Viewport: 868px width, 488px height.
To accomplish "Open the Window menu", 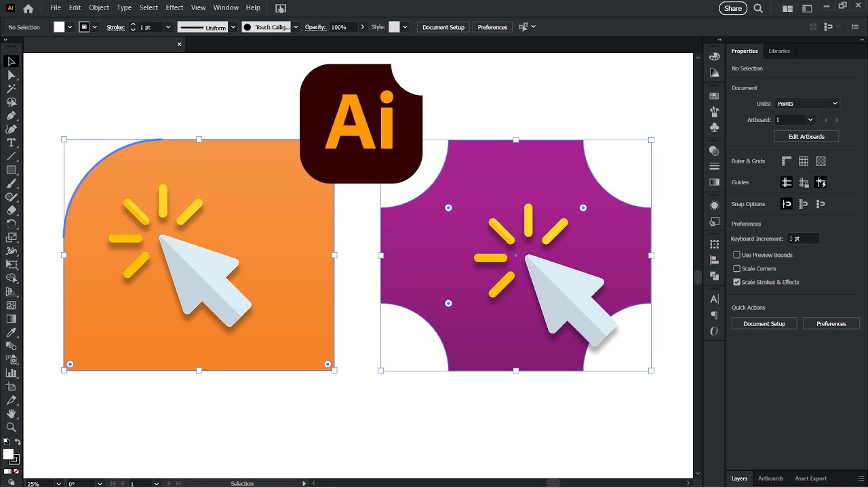I will click(x=226, y=7).
